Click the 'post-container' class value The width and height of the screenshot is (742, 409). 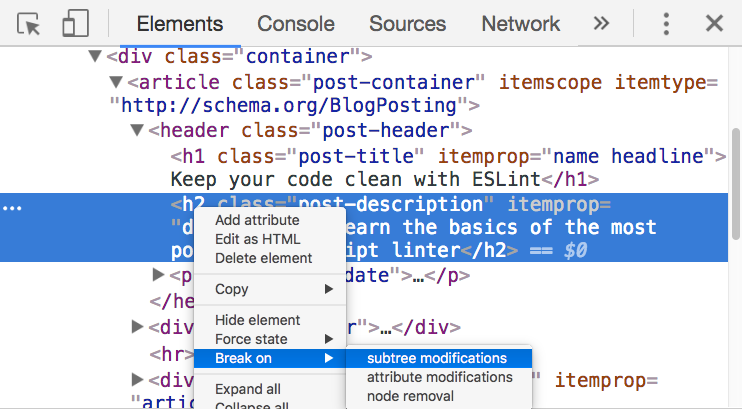394,82
